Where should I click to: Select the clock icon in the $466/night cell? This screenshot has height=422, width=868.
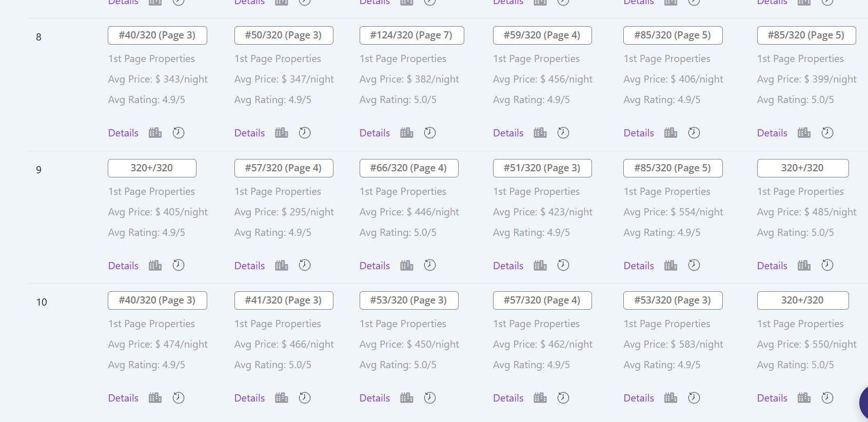point(305,398)
